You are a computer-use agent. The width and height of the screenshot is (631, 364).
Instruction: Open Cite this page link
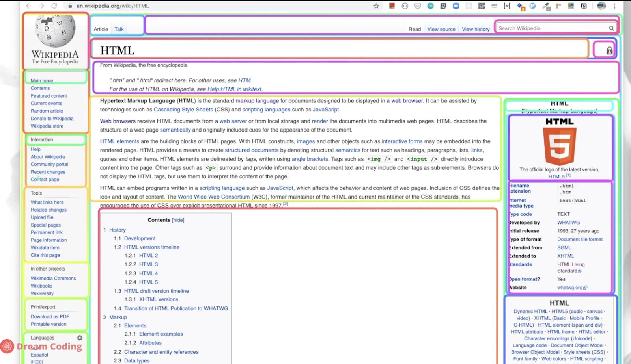pyautogui.click(x=45, y=255)
